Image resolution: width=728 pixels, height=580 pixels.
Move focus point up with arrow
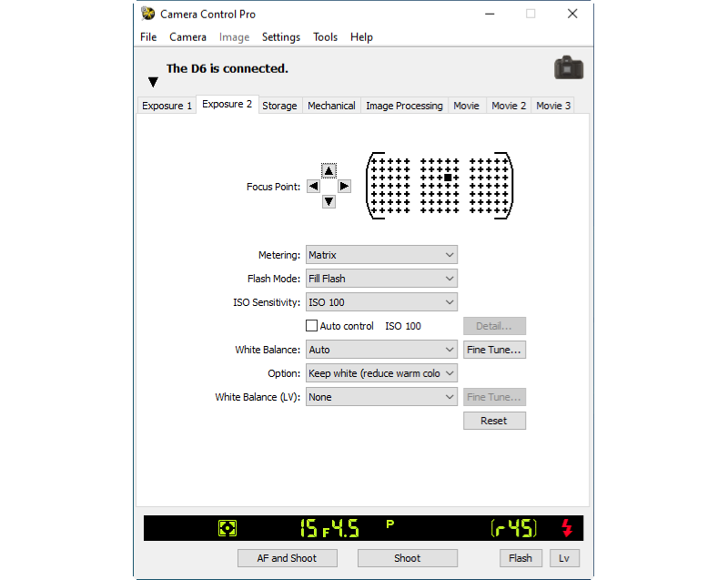tap(329, 170)
